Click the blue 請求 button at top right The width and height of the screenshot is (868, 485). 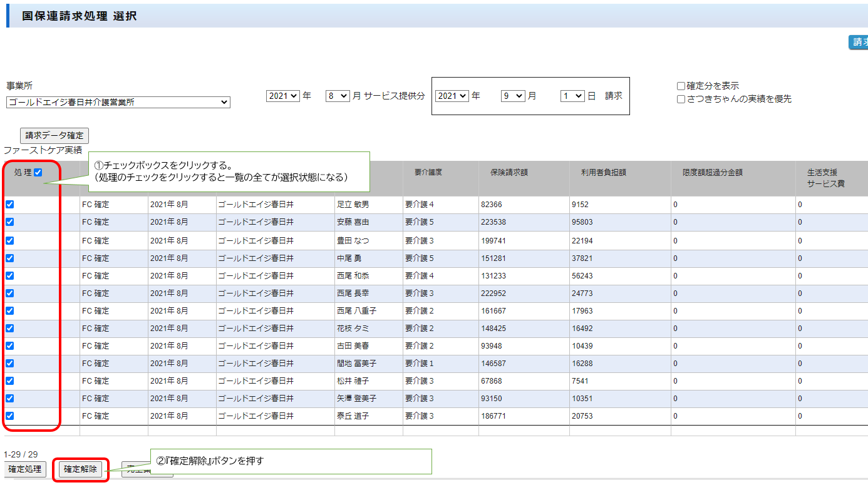[x=859, y=42]
